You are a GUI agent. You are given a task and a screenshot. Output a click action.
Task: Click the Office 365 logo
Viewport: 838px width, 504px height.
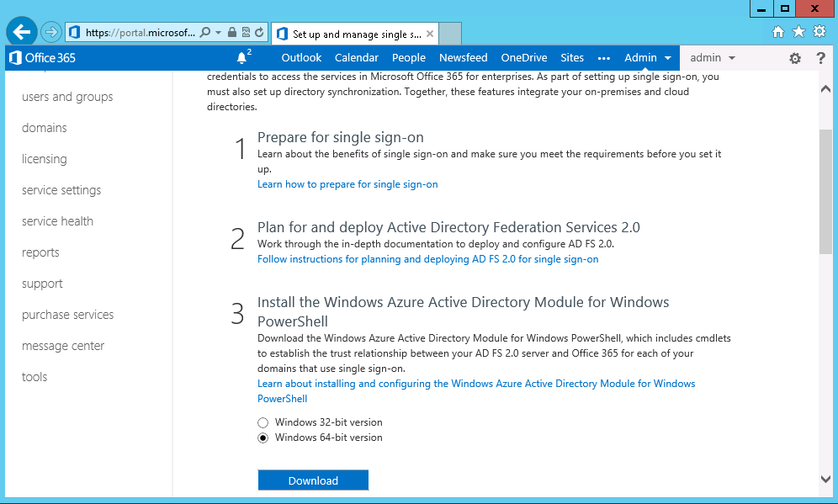click(x=43, y=58)
